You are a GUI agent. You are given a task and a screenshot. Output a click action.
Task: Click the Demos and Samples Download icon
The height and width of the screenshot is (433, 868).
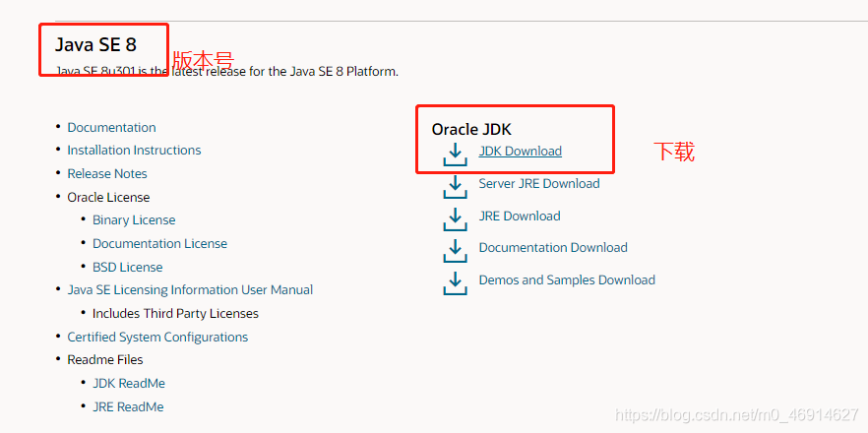(x=455, y=283)
